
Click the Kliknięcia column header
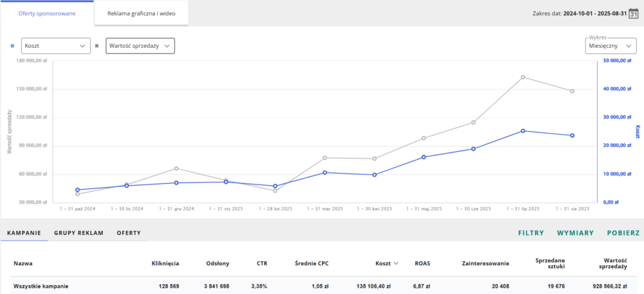click(165, 263)
